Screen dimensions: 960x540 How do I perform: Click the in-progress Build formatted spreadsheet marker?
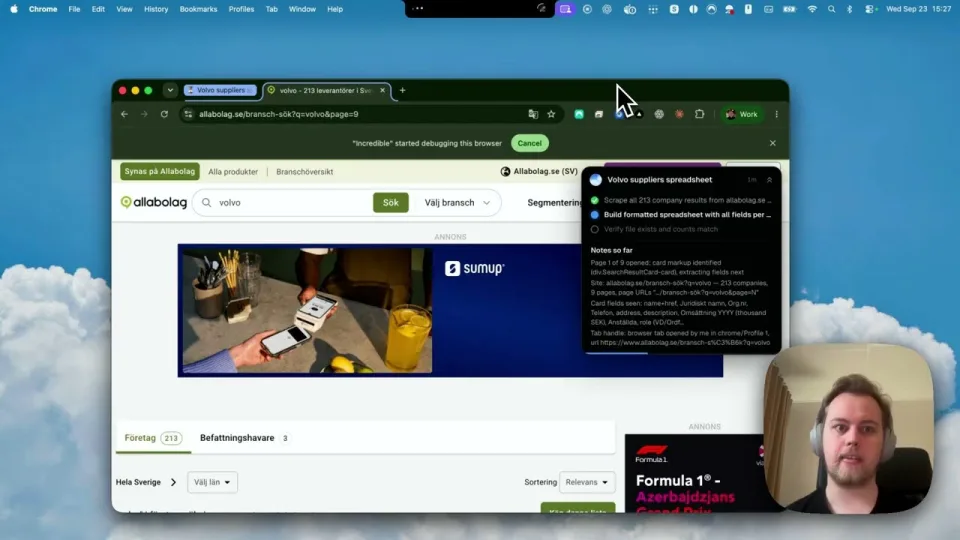[x=594, y=215]
